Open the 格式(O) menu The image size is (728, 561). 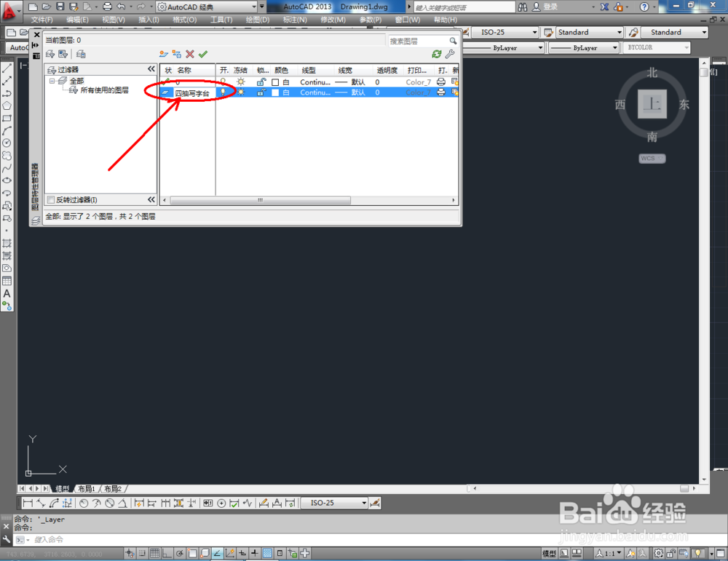point(185,20)
